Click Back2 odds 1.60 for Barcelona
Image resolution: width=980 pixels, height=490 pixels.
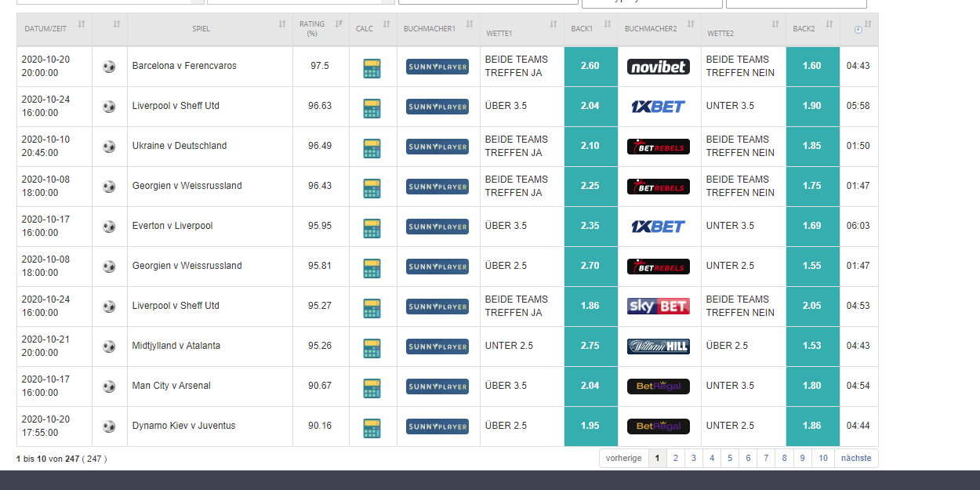coord(812,66)
